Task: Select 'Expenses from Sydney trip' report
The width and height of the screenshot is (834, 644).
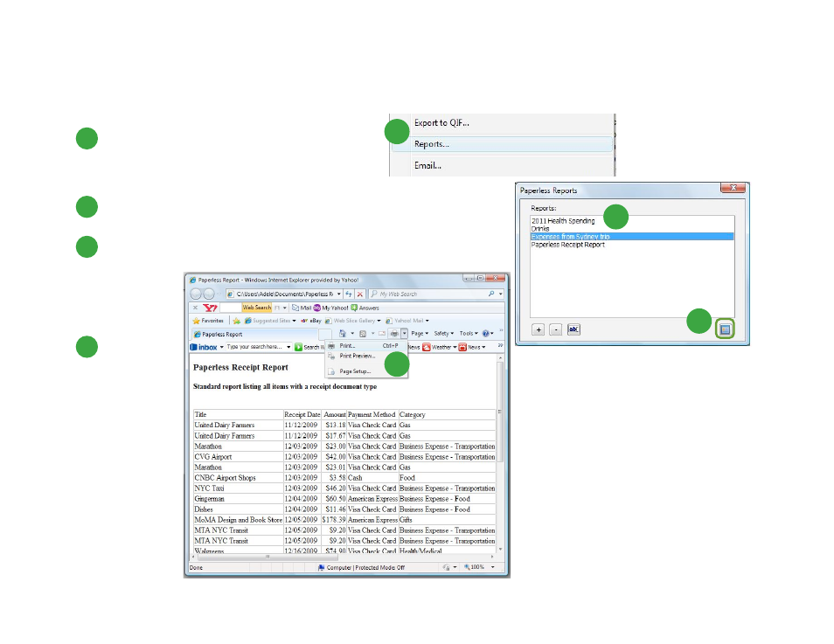Action: click(632, 236)
